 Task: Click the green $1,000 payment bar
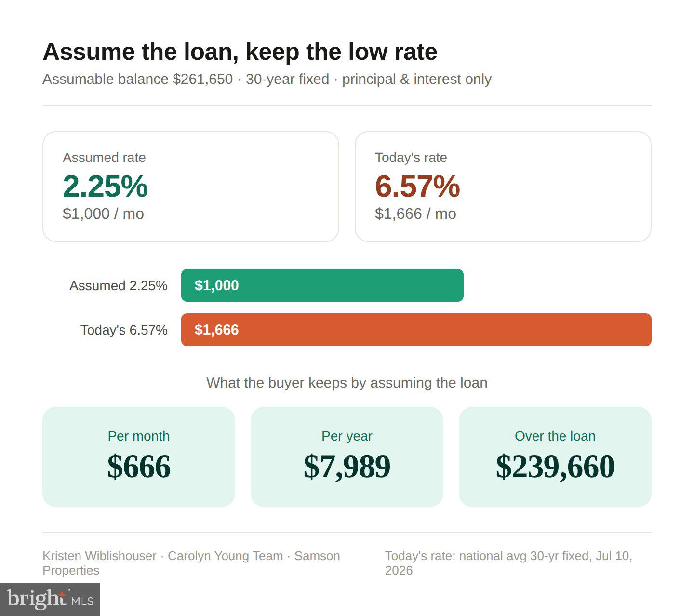pos(322,285)
